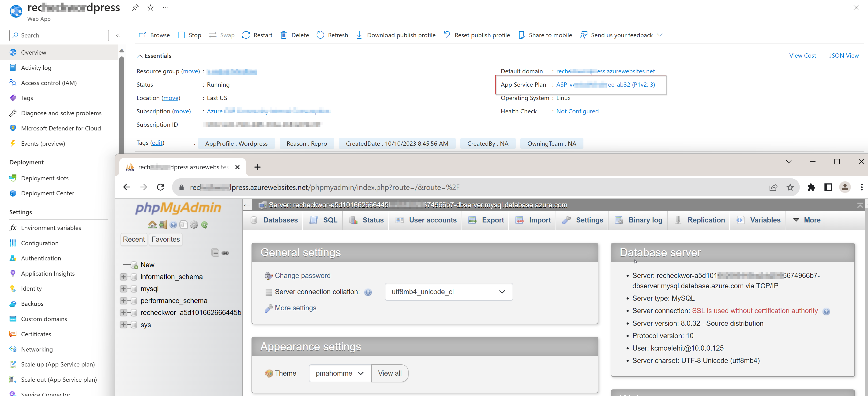The height and width of the screenshot is (396, 868).
Task: Collapse all navigation tree items
Action: tap(215, 252)
